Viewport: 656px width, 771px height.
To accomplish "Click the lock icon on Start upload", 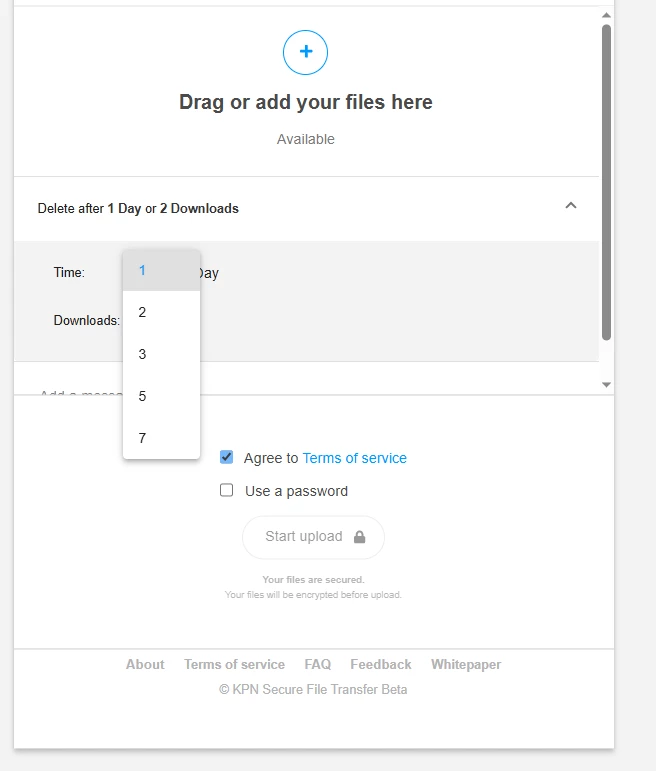I will 359,537.
